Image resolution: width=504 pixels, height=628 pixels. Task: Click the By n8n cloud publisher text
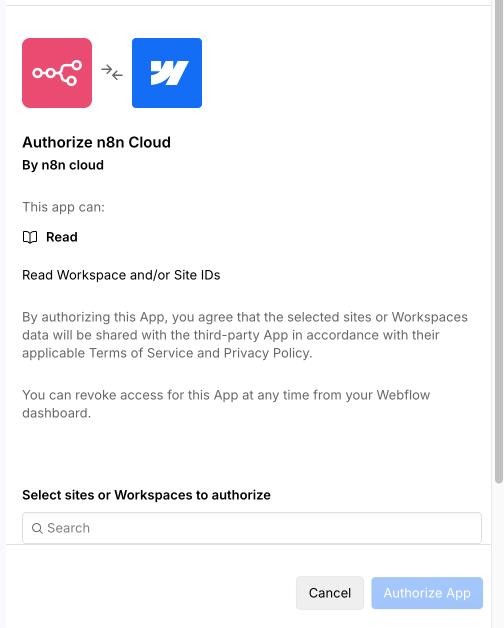(x=63, y=165)
